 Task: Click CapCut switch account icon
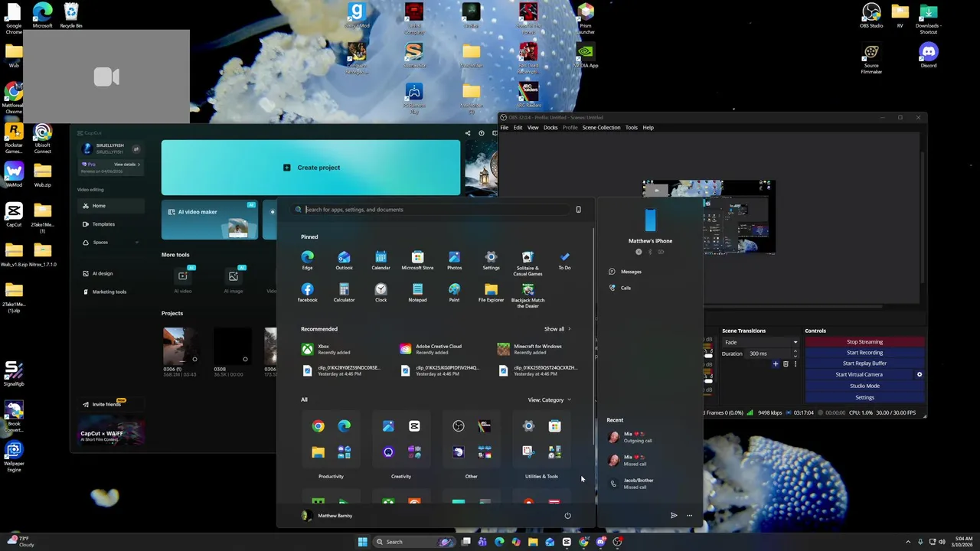point(136,148)
